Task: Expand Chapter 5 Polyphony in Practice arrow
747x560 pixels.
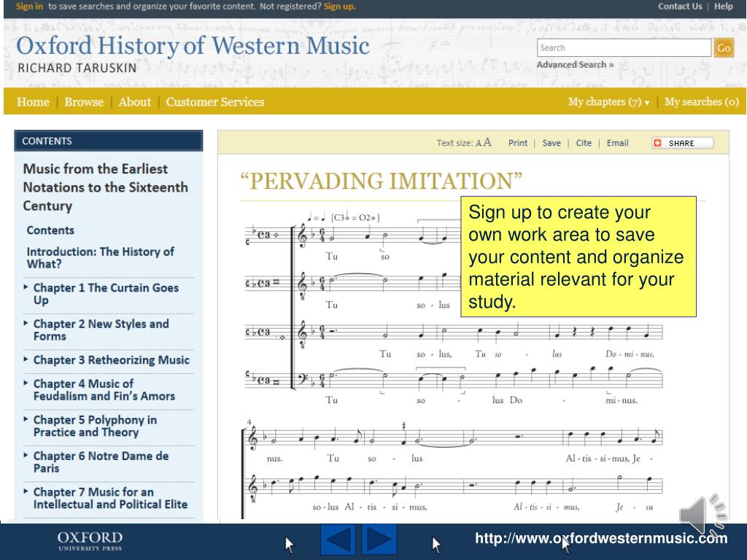Action: [26, 419]
